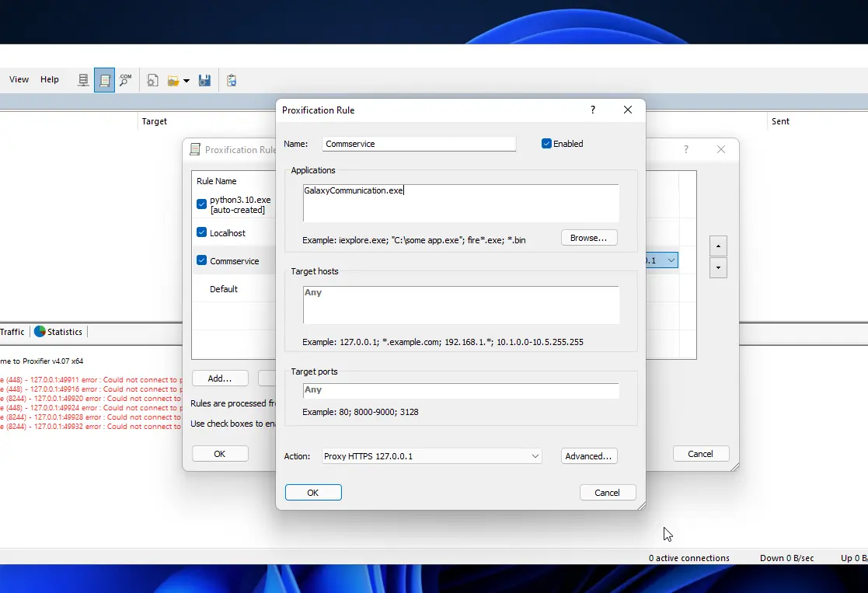Click the Proxification Rules toolbar icon
Viewport: 868px width, 593px height.
point(104,80)
